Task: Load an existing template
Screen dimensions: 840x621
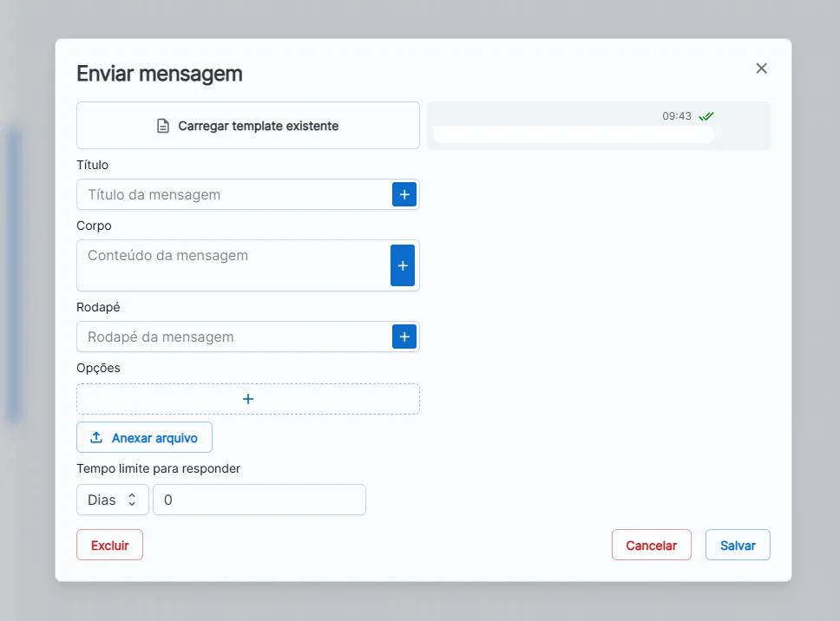Action: click(248, 126)
